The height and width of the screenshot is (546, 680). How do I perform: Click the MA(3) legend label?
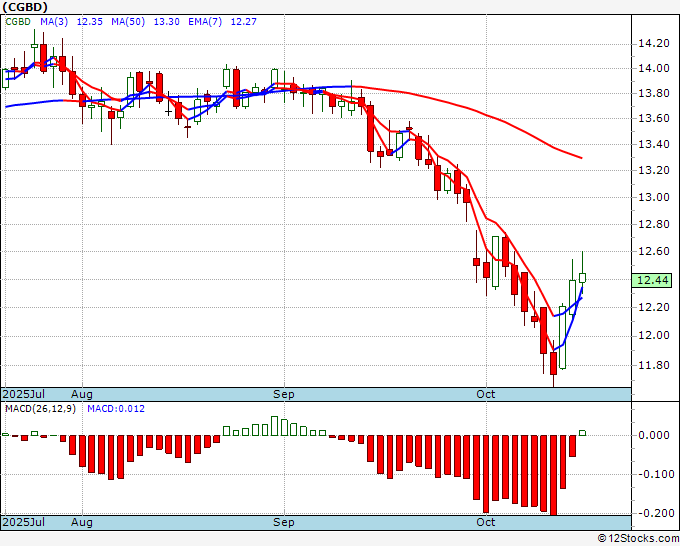coord(54,22)
